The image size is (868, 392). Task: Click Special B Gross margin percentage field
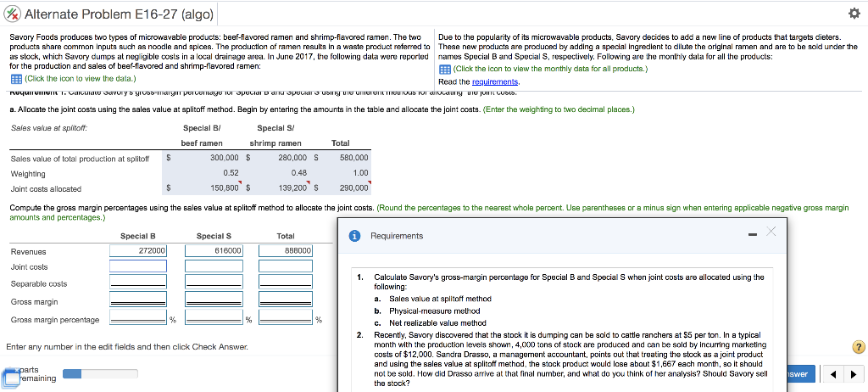pyautogui.click(x=138, y=319)
